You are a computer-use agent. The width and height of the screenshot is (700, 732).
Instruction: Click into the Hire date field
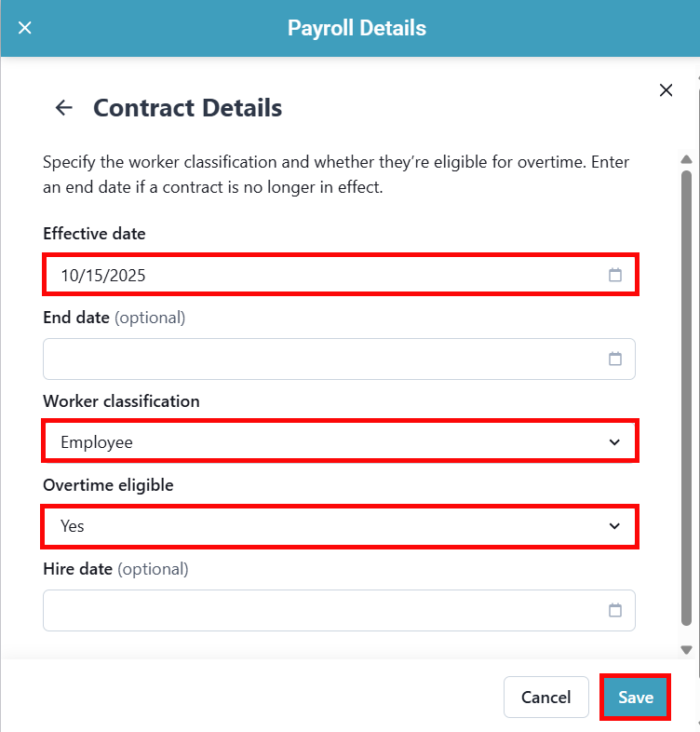tap(316, 611)
